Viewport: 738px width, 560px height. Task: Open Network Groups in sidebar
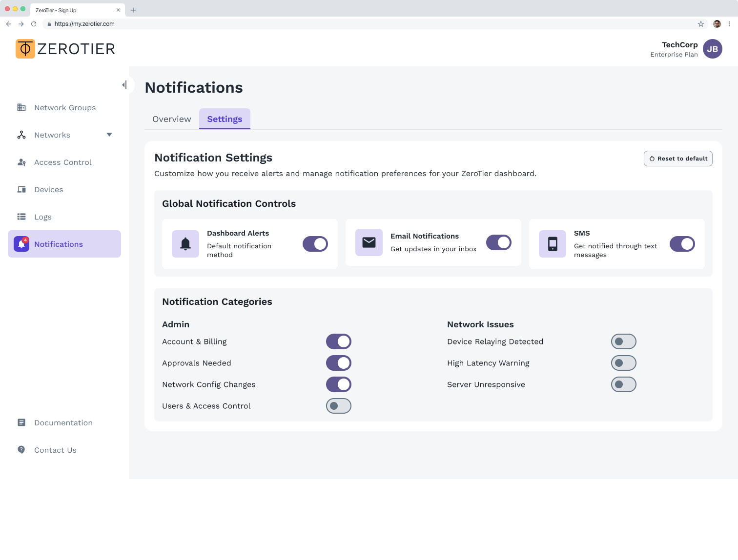point(64,107)
